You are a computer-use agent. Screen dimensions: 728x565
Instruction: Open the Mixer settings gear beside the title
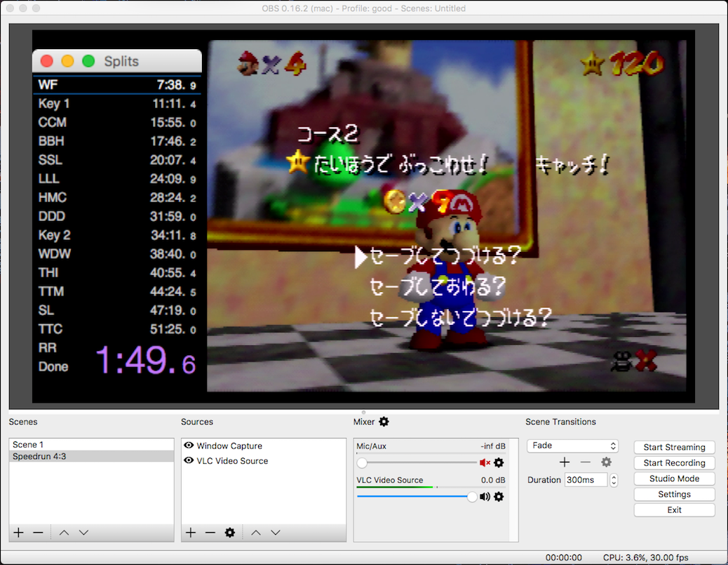click(x=384, y=421)
